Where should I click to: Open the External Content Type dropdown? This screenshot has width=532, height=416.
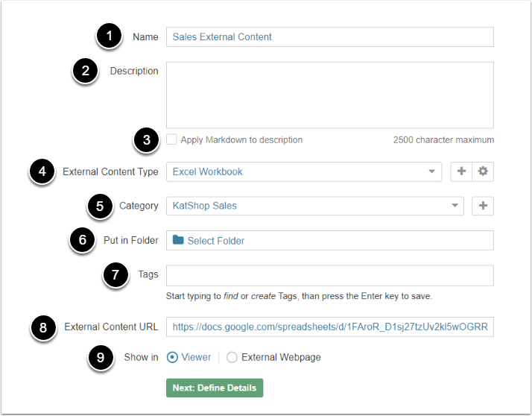point(305,171)
